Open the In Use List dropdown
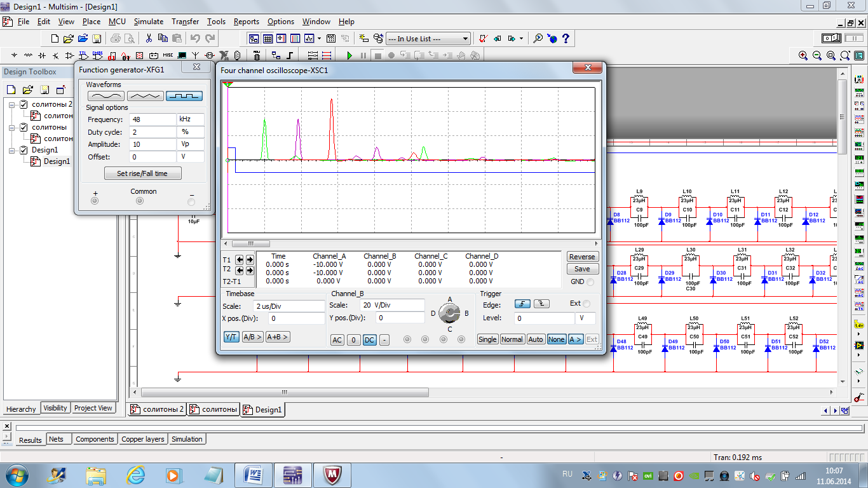Viewport: 868px width, 488px height. click(466, 39)
